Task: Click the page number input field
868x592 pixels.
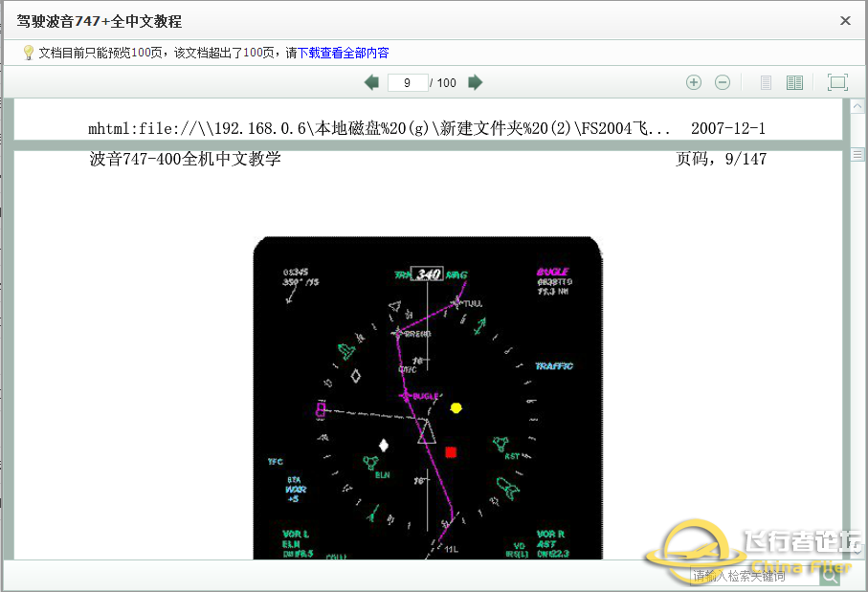Action: (x=408, y=82)
